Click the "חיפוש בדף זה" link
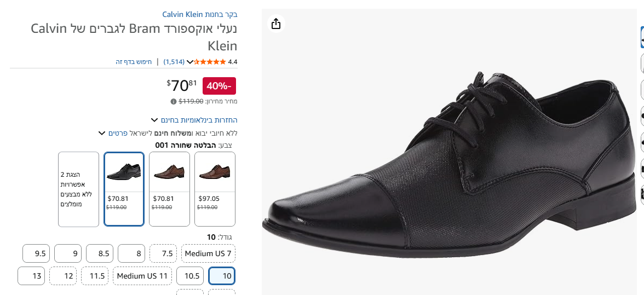 pos(134,62)
